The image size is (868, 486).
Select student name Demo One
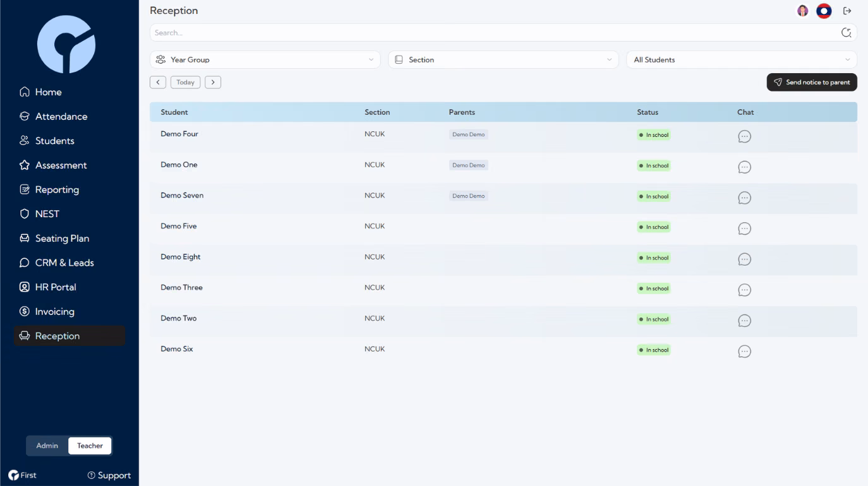[179, 165]
